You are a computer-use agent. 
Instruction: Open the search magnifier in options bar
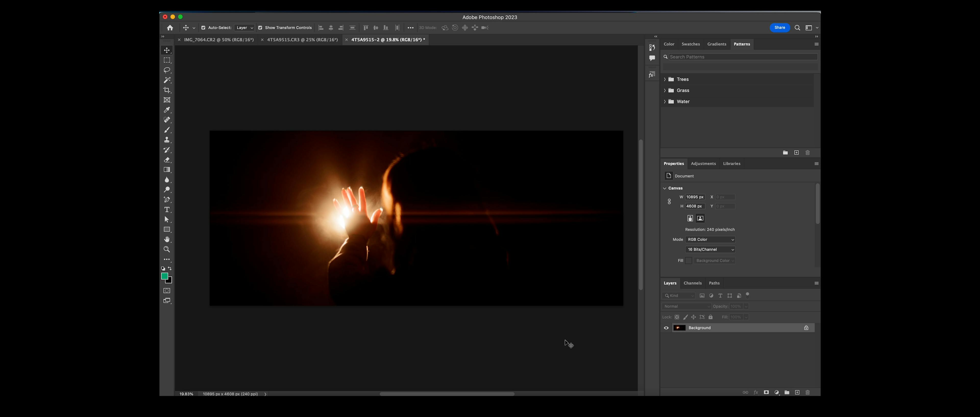(x=797, y=27)
